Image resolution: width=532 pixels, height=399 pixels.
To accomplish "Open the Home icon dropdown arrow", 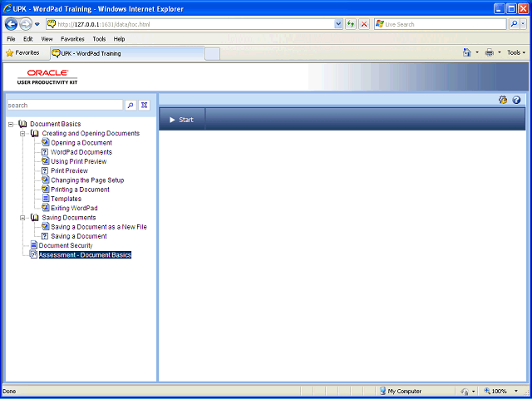I will pos(477,52).
